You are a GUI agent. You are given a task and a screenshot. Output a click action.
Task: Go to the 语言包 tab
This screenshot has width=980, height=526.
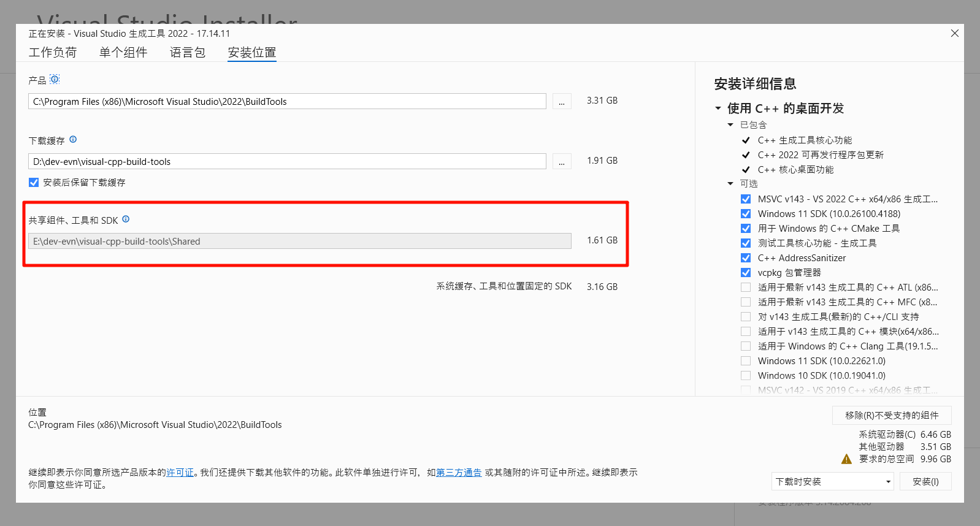point(188,52)
